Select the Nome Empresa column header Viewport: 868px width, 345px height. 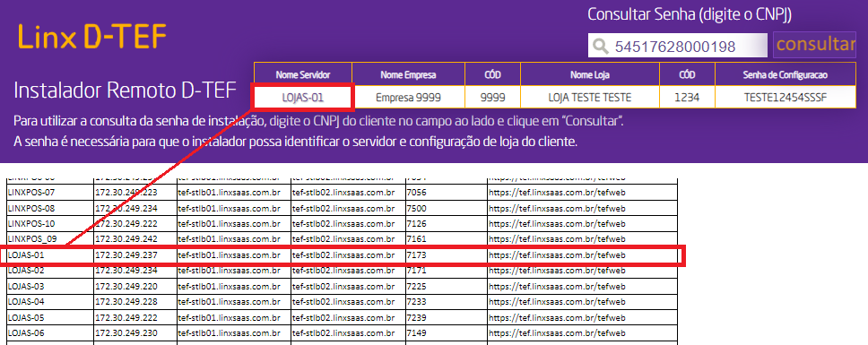[409, 74]
